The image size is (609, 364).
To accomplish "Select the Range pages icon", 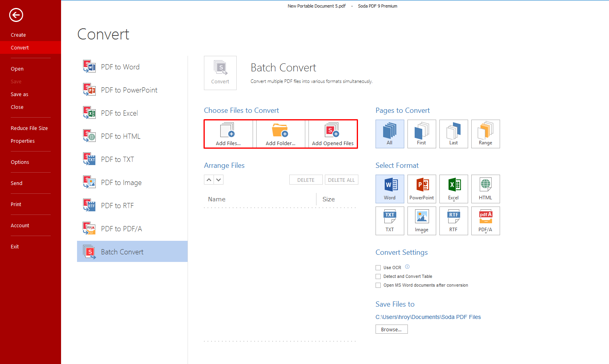I will point(485,131).
